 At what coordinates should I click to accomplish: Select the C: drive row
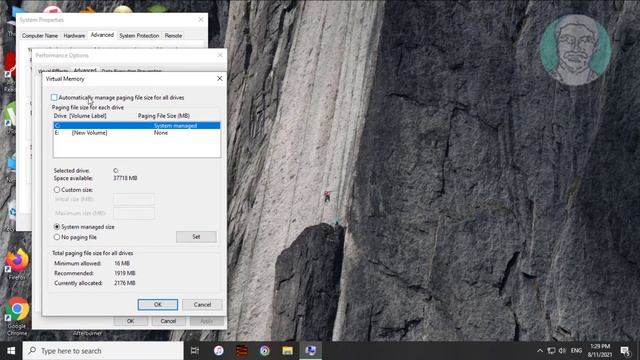point(137,126)
